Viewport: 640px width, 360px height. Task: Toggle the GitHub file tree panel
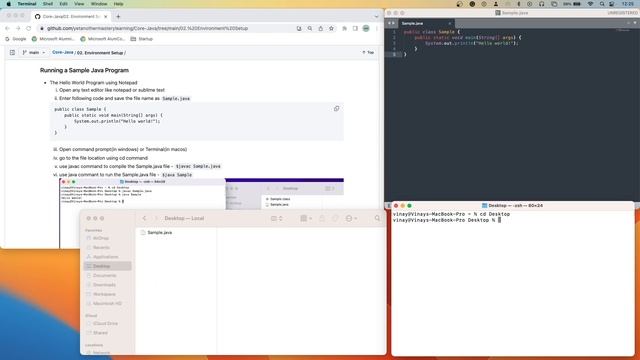pyautogui.click(x=12, y=52)
